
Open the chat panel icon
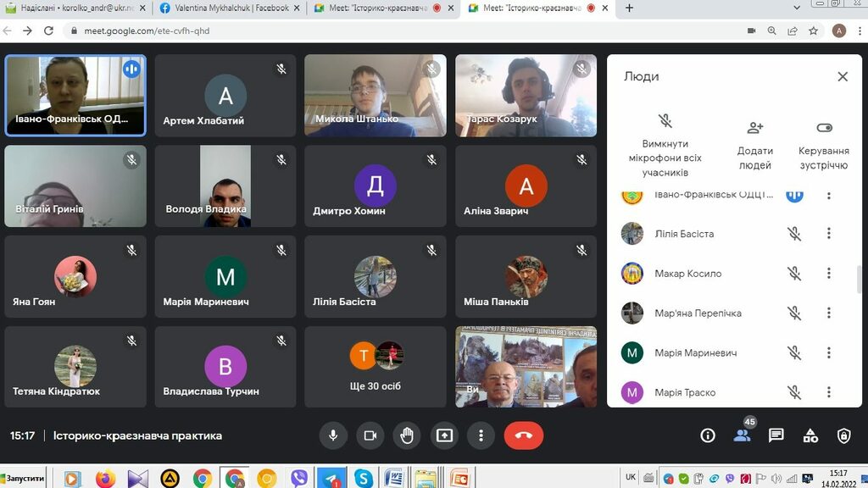click(776, 435)
